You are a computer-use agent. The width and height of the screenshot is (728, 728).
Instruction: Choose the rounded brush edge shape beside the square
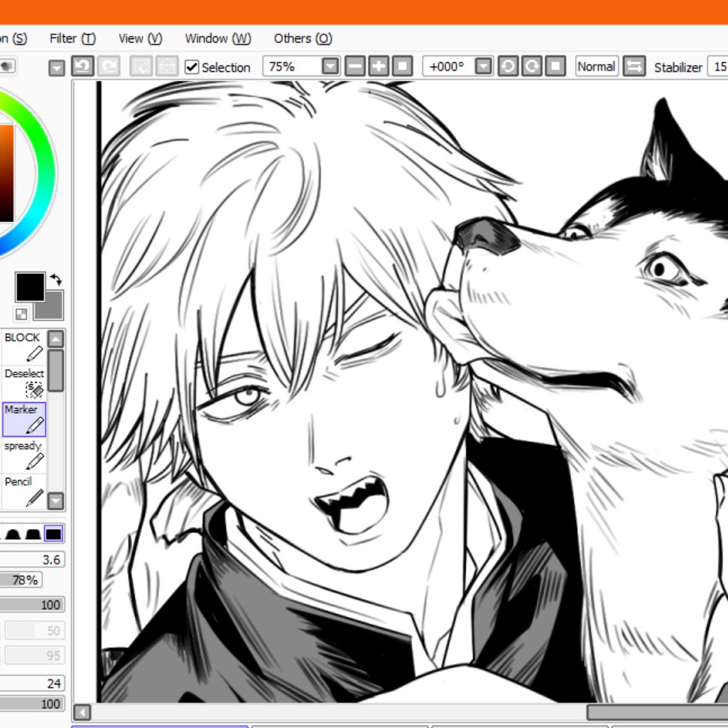click(33, 534)
